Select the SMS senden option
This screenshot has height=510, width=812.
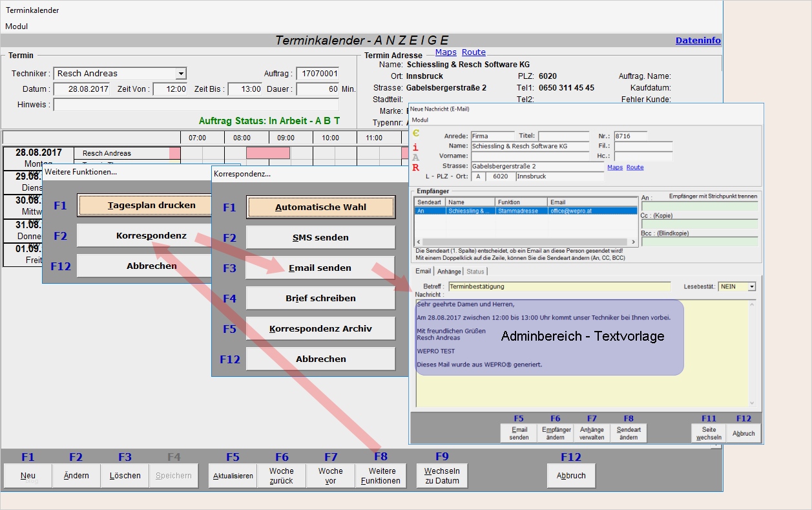point(320,237)
